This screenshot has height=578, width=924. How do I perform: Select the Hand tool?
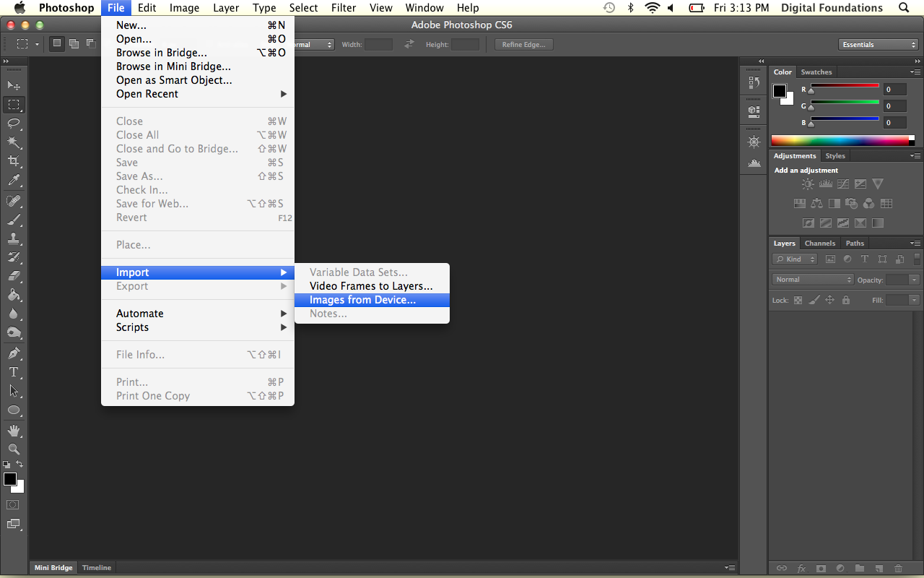[x=14, y=430]
